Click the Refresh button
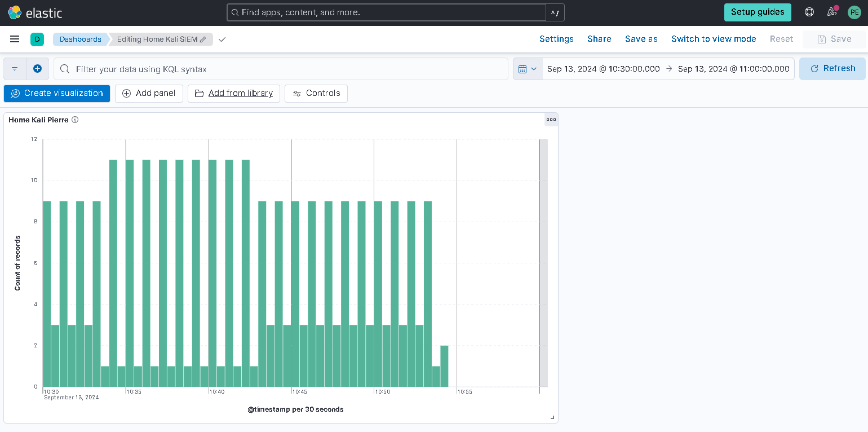Screen dimensions: 868x432 click(832, 68)
